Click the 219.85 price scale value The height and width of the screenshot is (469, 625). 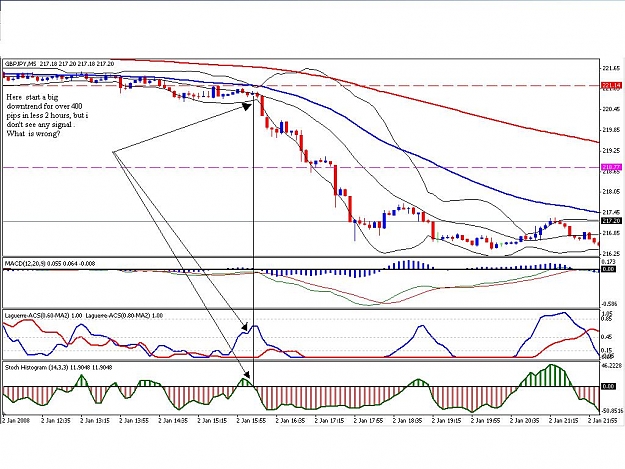point(612,130)
